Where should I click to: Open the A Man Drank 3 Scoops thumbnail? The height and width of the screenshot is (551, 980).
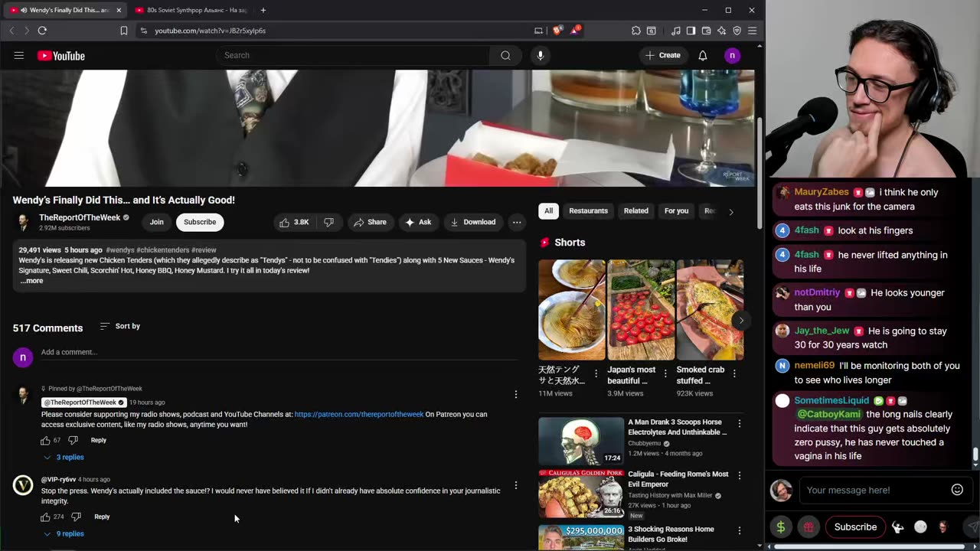pyautogui.click(x=581, y=441)
